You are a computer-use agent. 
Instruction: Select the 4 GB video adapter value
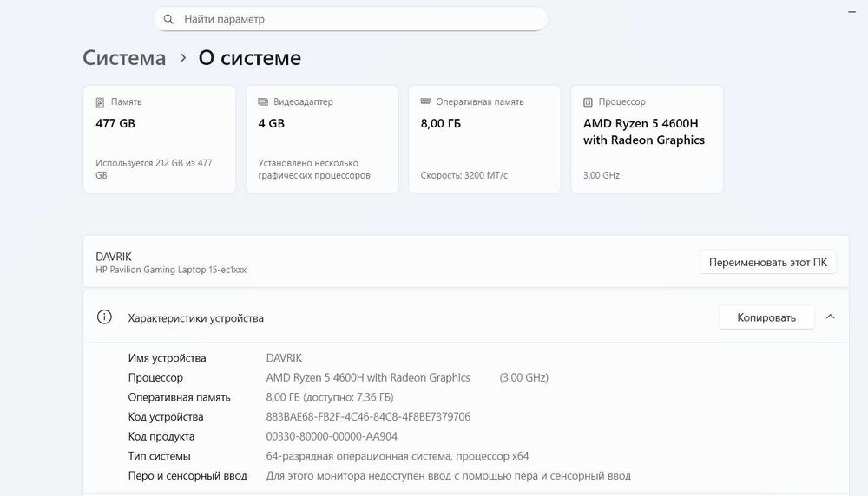click(x=272, y=124)
